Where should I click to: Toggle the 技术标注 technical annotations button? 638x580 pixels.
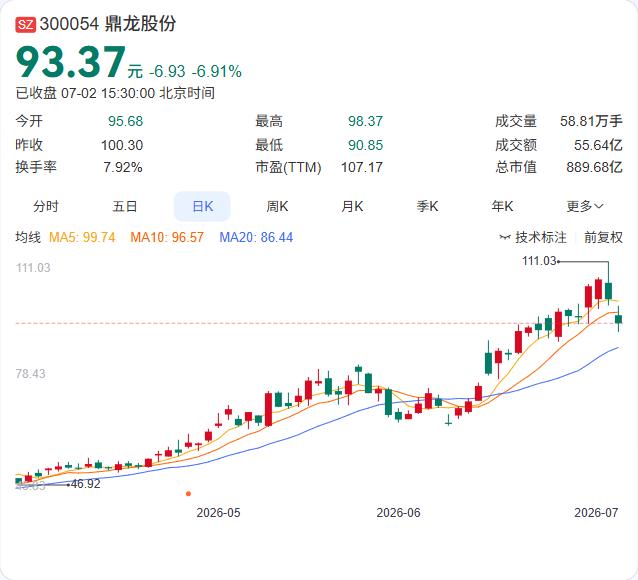click(x=533, y=237)
